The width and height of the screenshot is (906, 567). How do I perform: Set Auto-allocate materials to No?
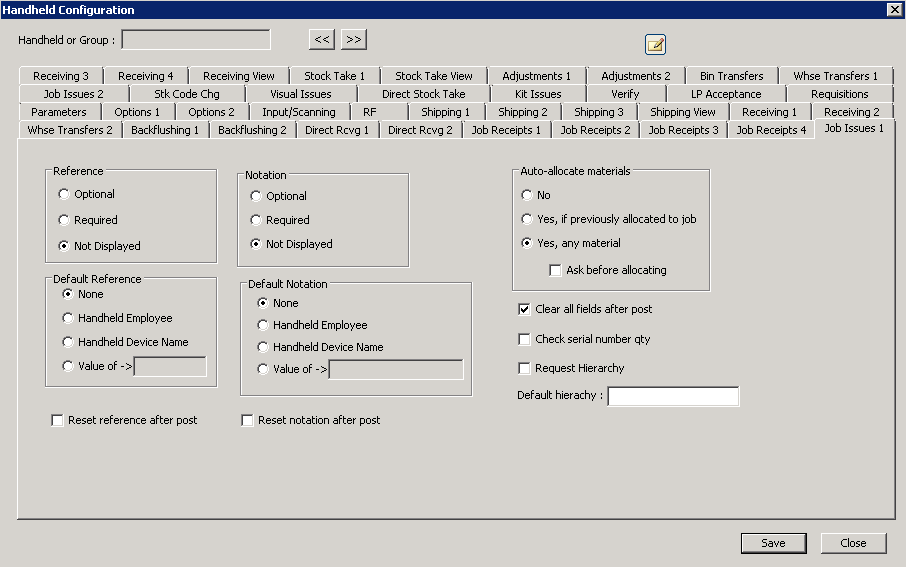pos(527,195)
